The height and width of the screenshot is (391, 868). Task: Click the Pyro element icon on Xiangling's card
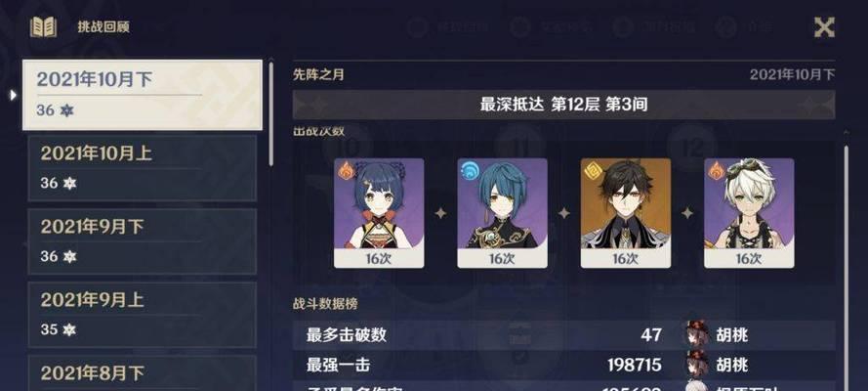click(x=346, y=171)
